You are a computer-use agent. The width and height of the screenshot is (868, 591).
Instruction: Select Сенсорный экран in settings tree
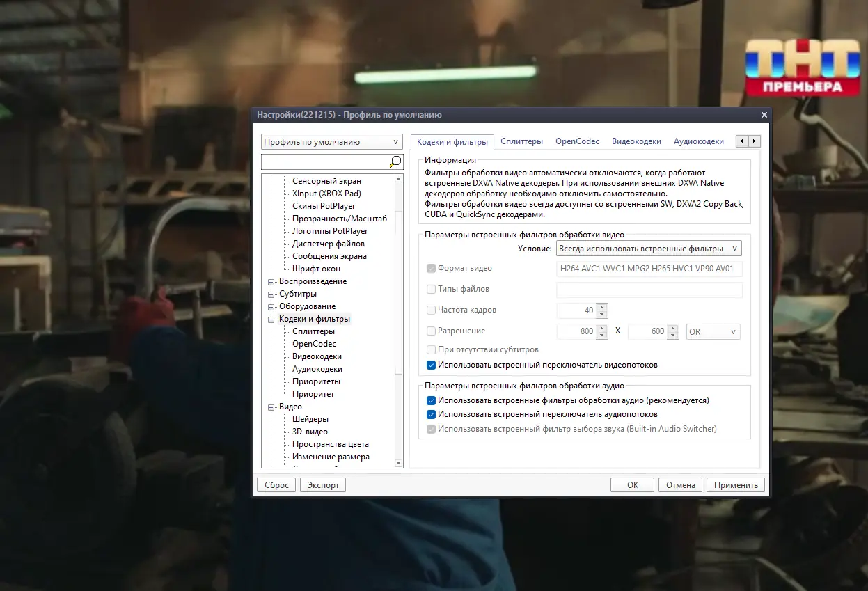(x=326, y=181)
